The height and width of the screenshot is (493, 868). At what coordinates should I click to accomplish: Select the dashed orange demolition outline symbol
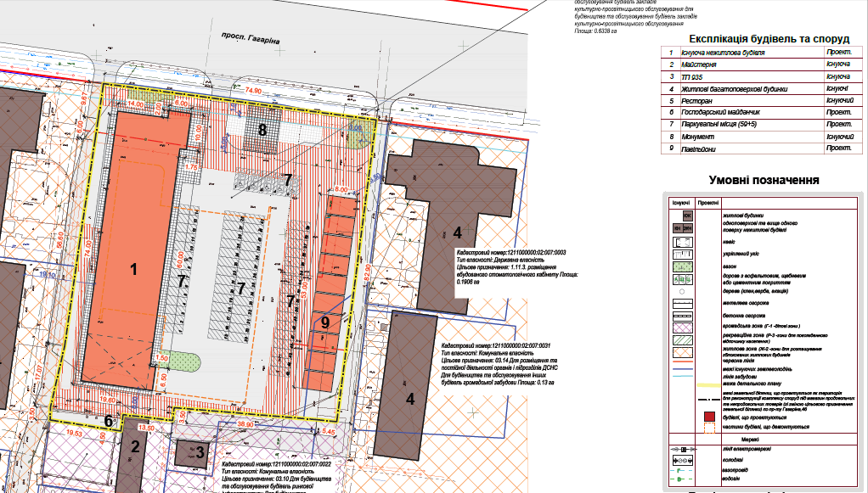(x=708, y=429)
